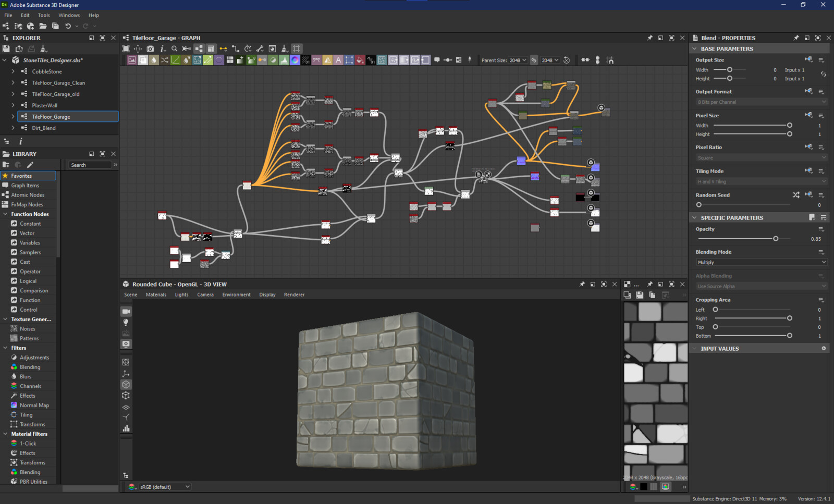
Task: Click the open package folder icon
Action: [x=43, y=26]
